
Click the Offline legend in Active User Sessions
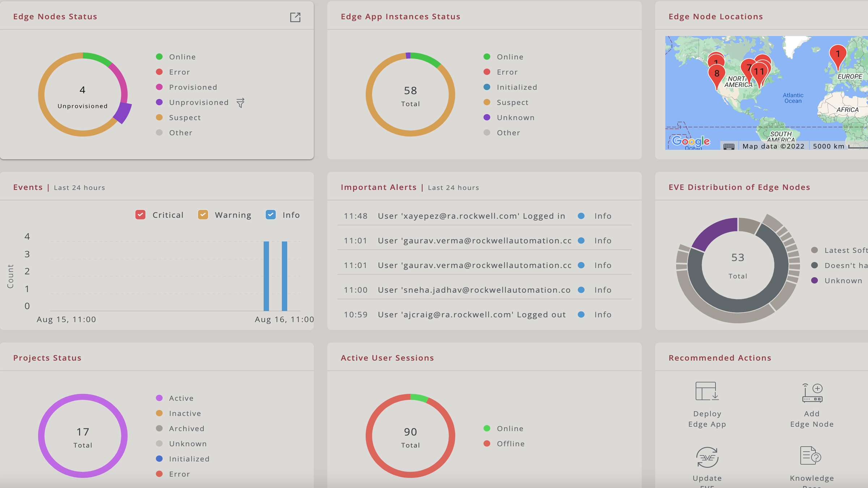(510, 444)
